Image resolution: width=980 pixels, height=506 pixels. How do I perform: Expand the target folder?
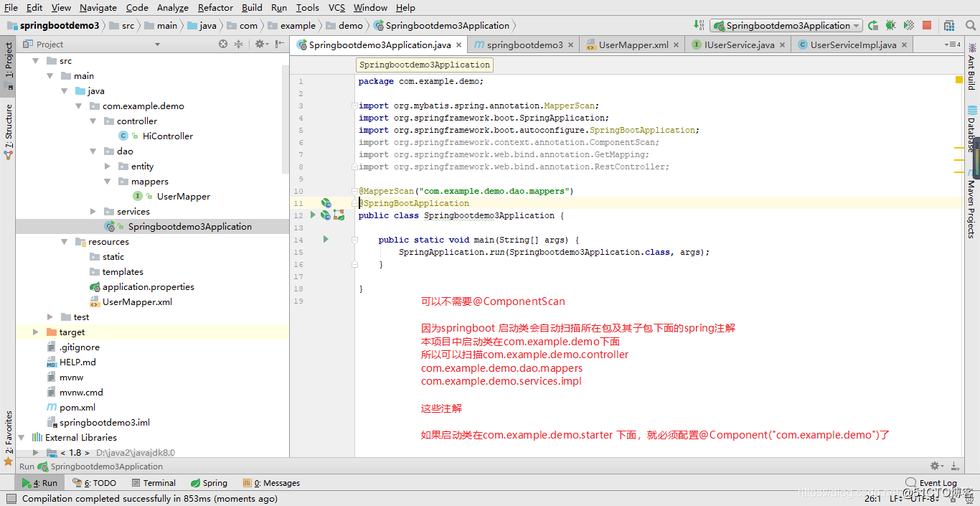pos(35,332)
